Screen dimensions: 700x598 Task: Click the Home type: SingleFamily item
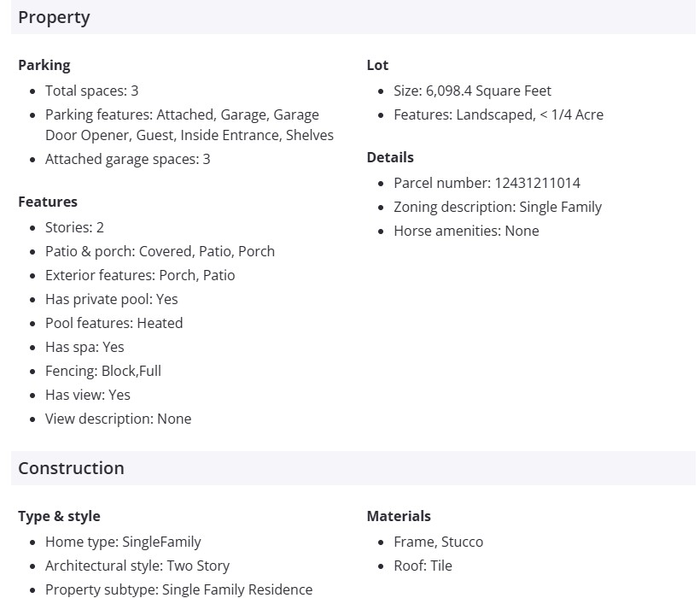pos(123,542)
